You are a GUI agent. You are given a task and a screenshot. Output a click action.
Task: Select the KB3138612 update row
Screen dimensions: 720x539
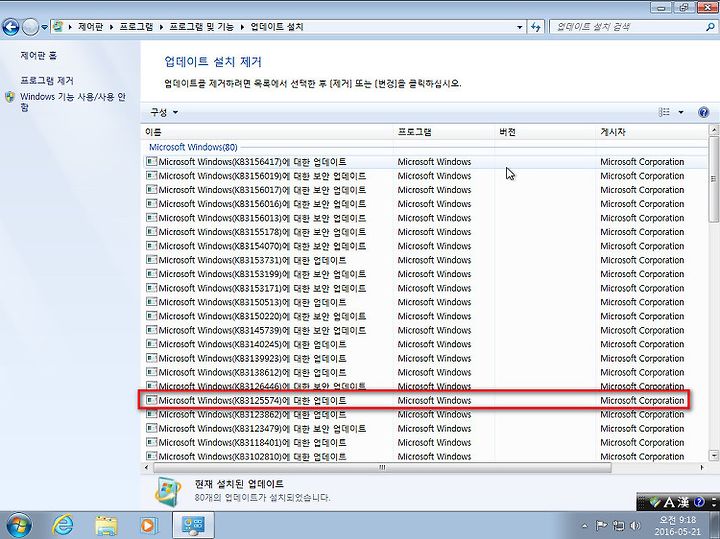pyautogui.click(x=425, y=372)
